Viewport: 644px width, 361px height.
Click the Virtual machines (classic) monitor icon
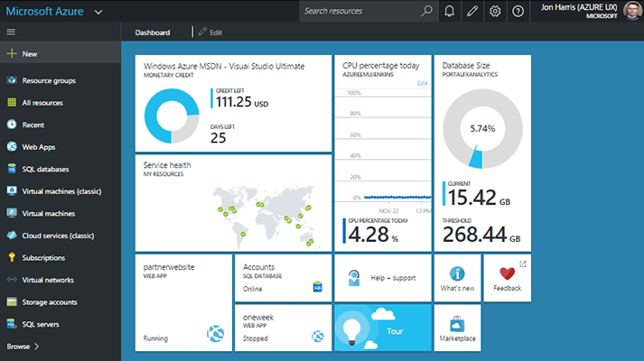click(12, 190)
